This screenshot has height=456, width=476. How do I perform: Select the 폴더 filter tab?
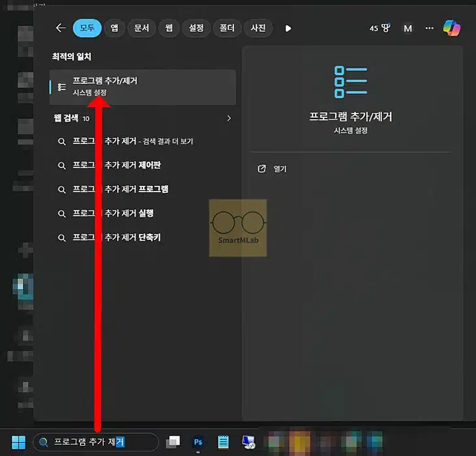click(227, 28)
